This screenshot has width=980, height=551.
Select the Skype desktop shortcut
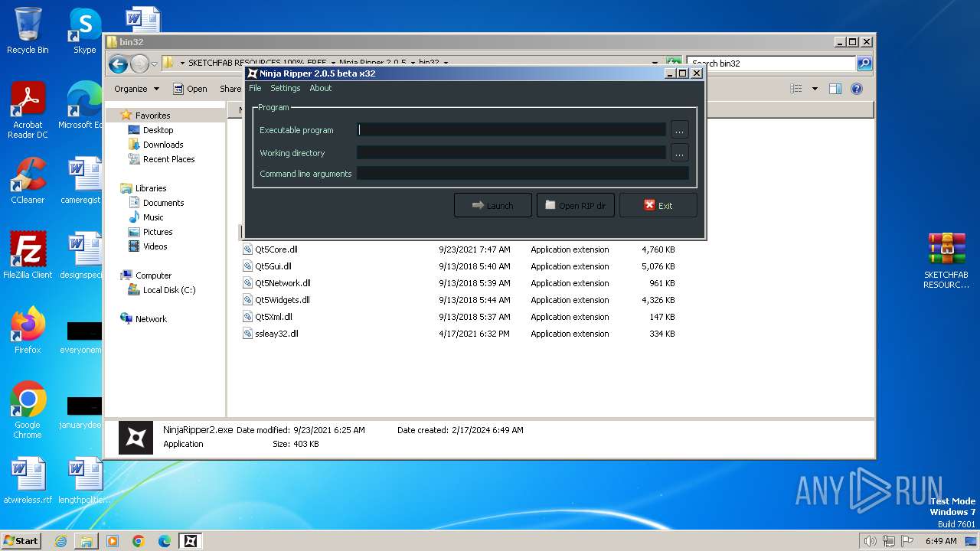point(84,31)
